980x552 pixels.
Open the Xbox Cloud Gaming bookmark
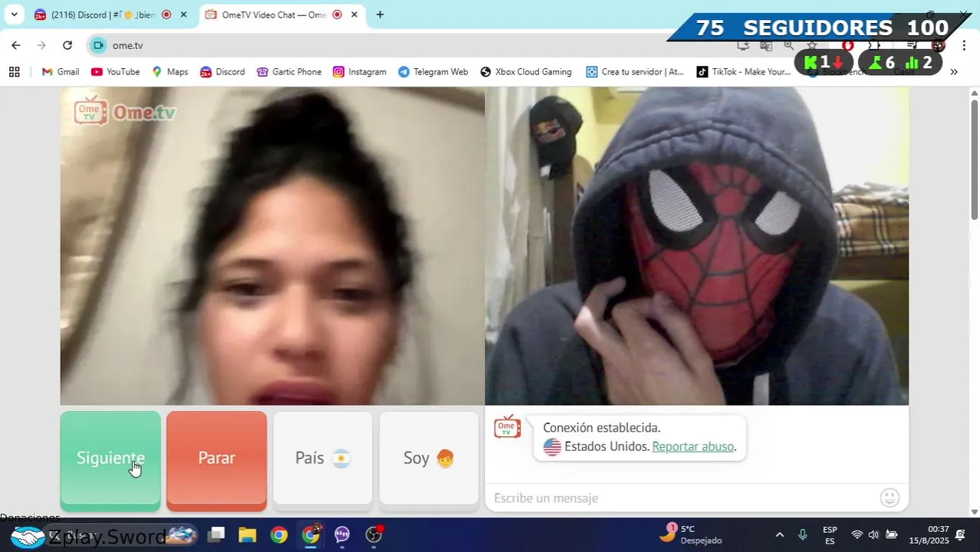pyautogui.click(x=526, y=71)
